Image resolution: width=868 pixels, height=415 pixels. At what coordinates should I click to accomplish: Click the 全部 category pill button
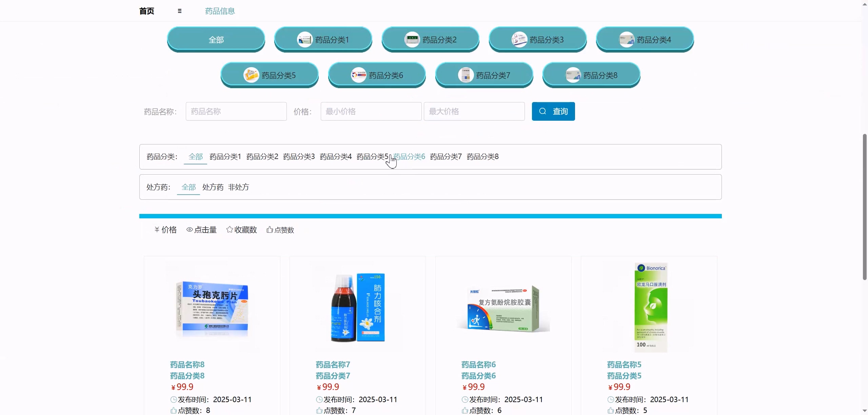[216, 40]
